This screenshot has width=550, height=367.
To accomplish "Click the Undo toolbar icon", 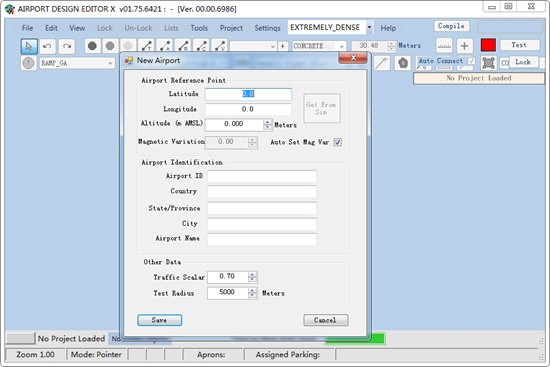I will (x=47, y=46).
